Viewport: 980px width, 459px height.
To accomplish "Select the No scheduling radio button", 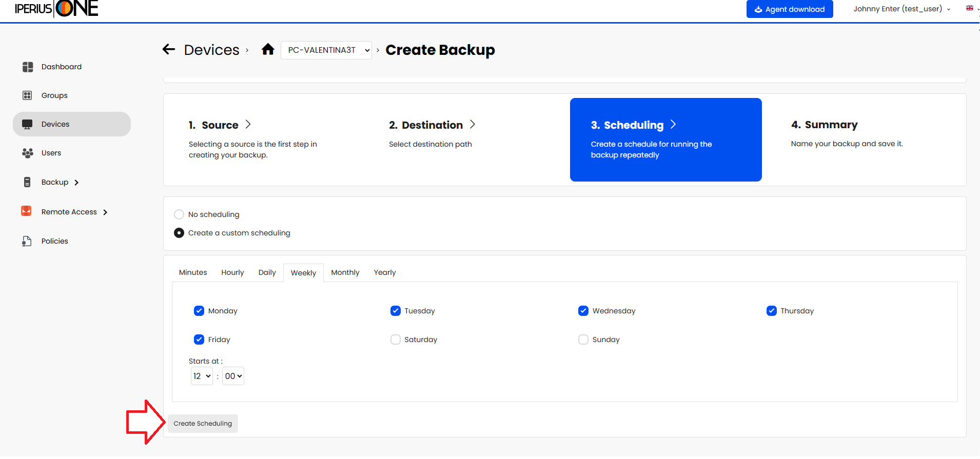I will click(179, 214).
